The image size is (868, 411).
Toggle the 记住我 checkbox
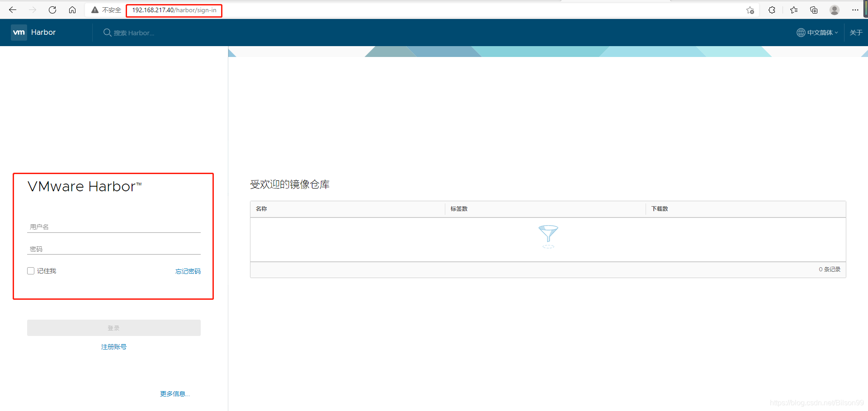(x=31, y=271)
